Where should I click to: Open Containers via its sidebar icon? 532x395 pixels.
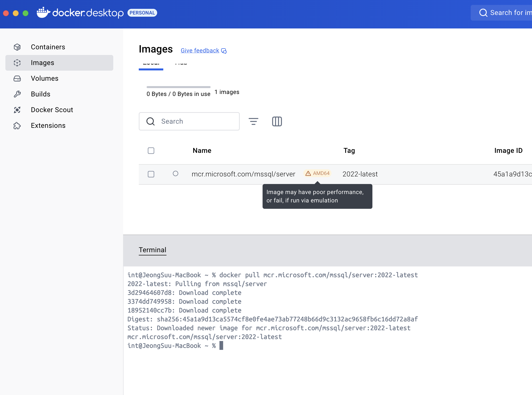17,47
